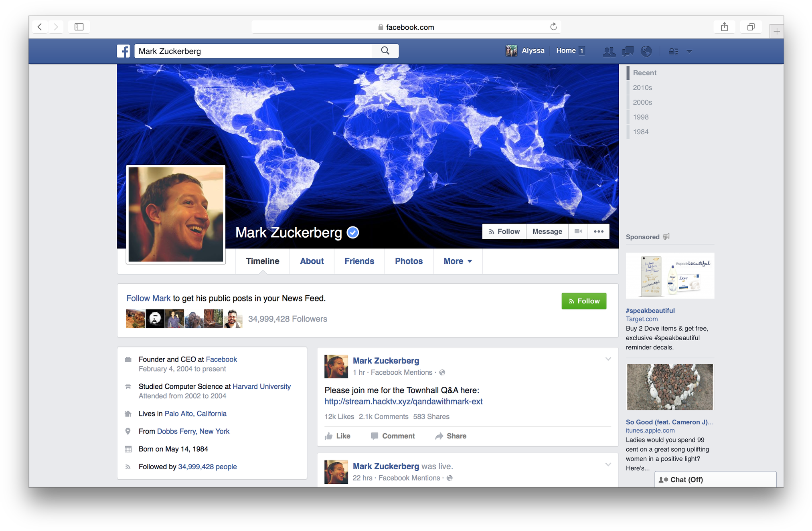Screen dimensions: 812x531
Task: Switch to the Photos tab
Action: coord(409,261)
